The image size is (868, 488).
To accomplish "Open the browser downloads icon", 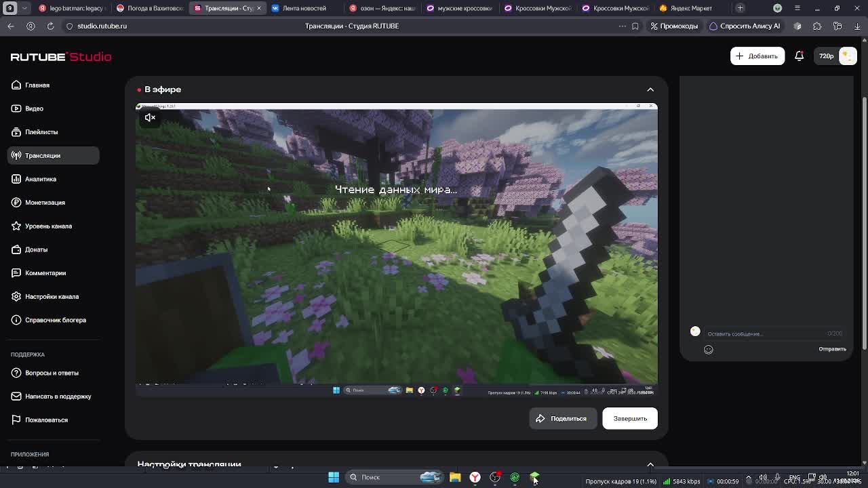I will [x=858, y=26].
